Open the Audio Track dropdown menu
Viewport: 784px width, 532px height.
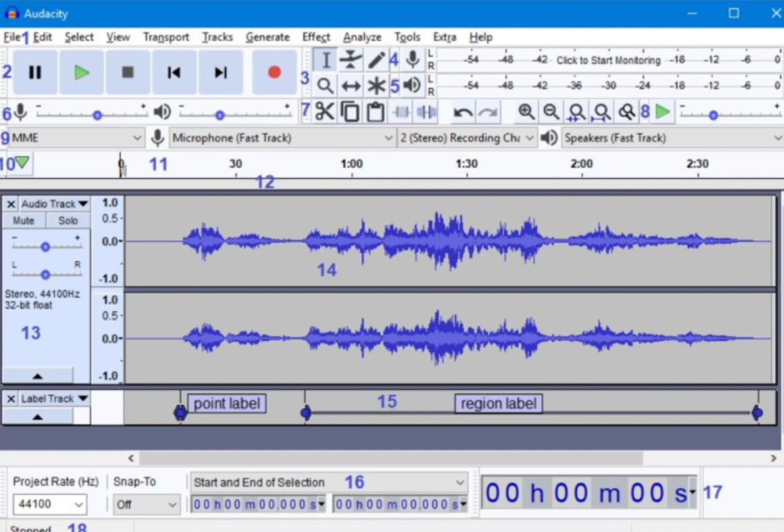click(x=55, y=203)
